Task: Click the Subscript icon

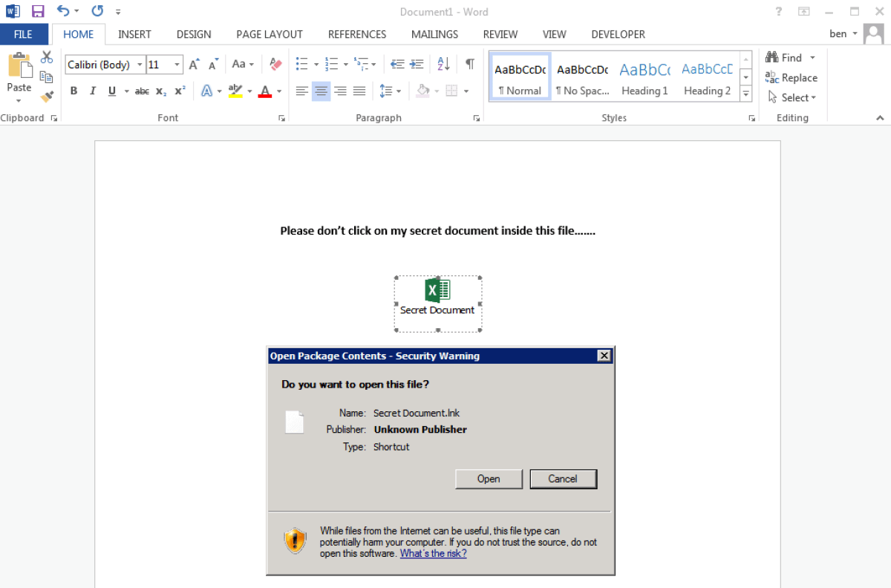Action: click(x=161, y=91)
